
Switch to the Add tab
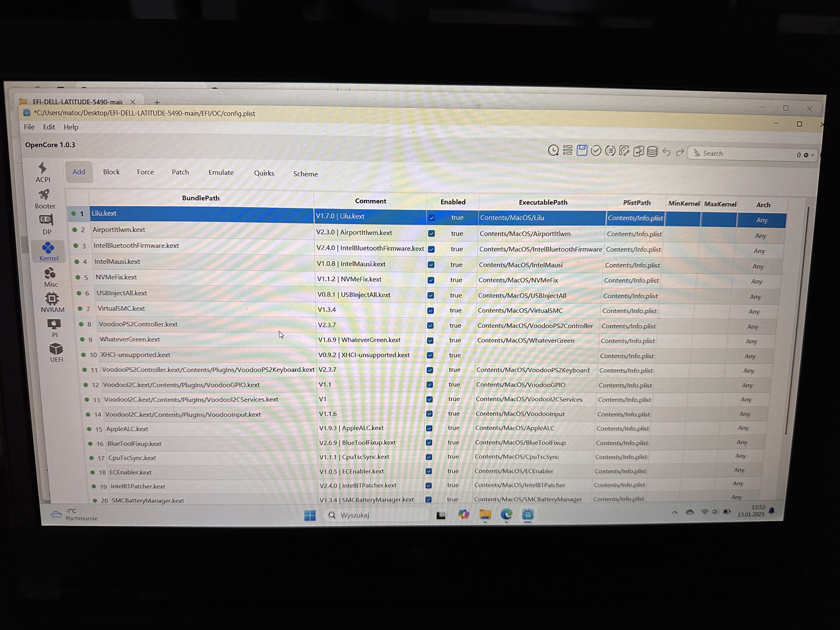tap(79, 172)
